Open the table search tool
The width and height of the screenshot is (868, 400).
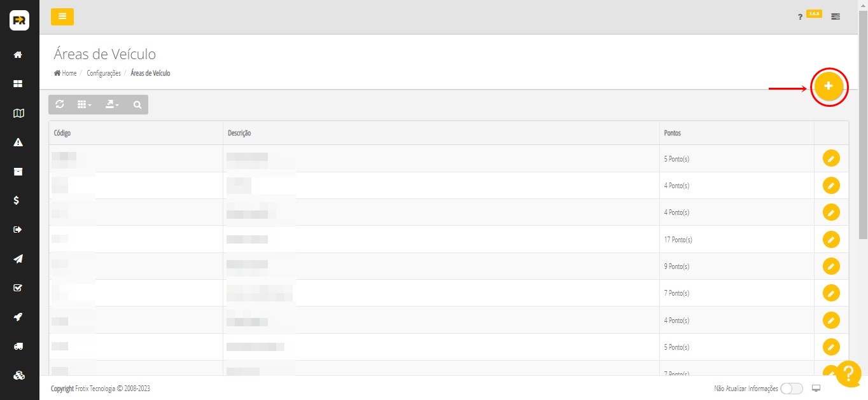point(137,105)
